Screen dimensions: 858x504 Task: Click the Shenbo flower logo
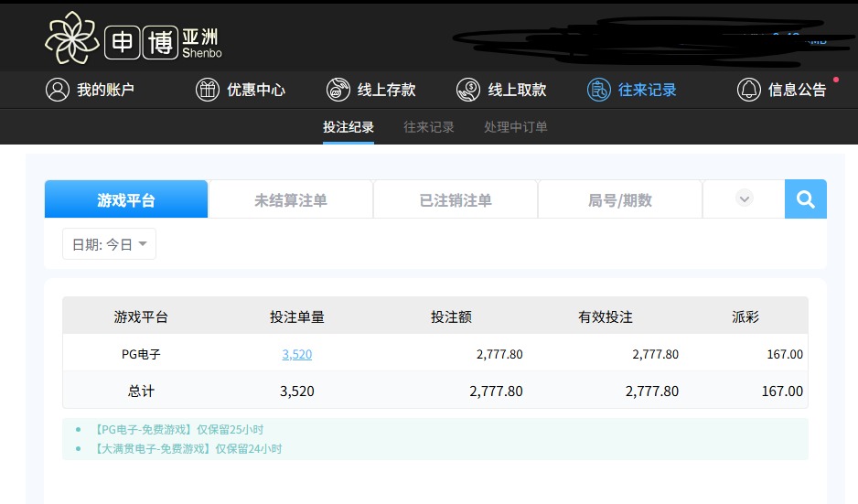(x=70, y=38)
